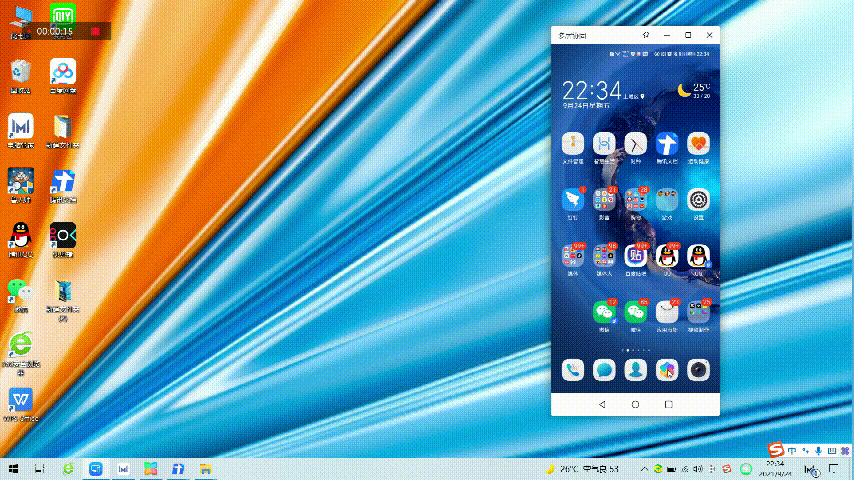Open the Contacts app in phone dock

[635, 370]
